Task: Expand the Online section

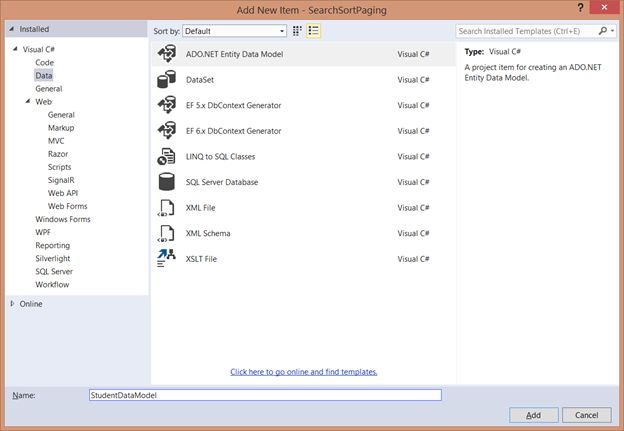Action: coord(12,304)
